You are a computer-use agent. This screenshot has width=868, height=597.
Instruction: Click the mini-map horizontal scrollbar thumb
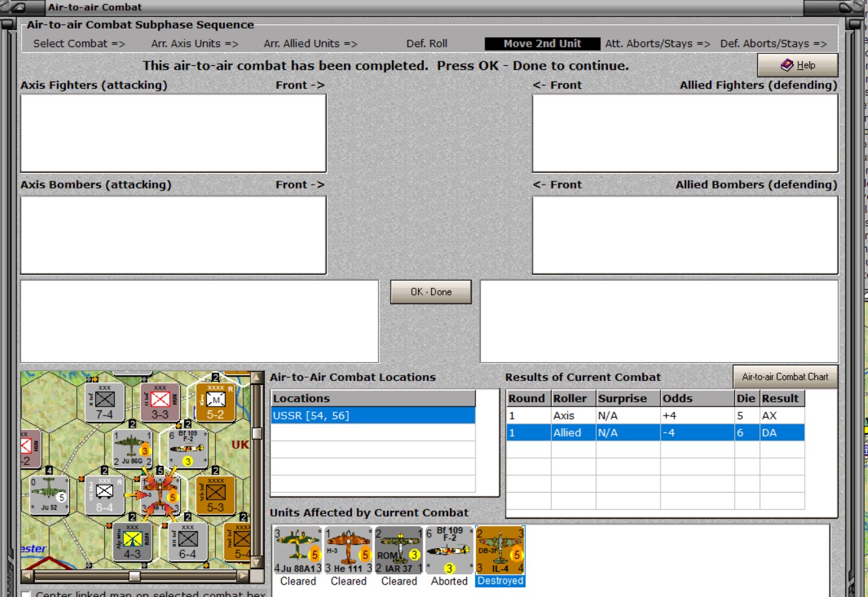click(x=134, y=576)
